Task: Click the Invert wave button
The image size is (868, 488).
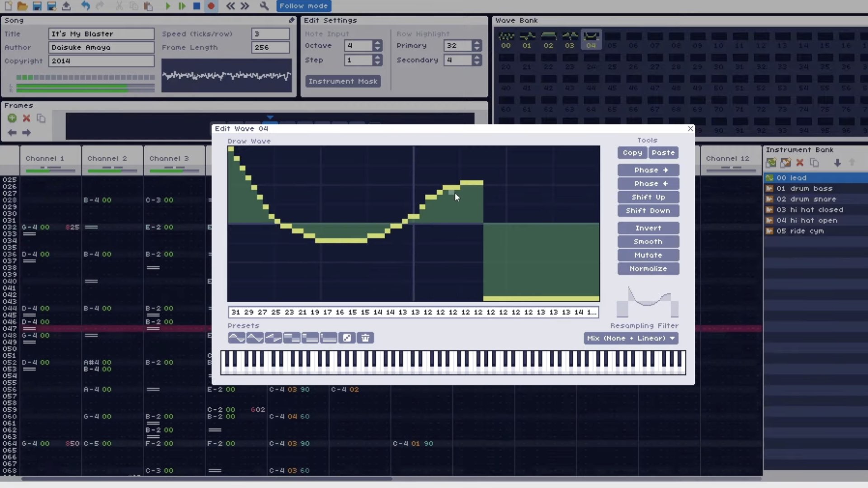Action: [648, 228]
